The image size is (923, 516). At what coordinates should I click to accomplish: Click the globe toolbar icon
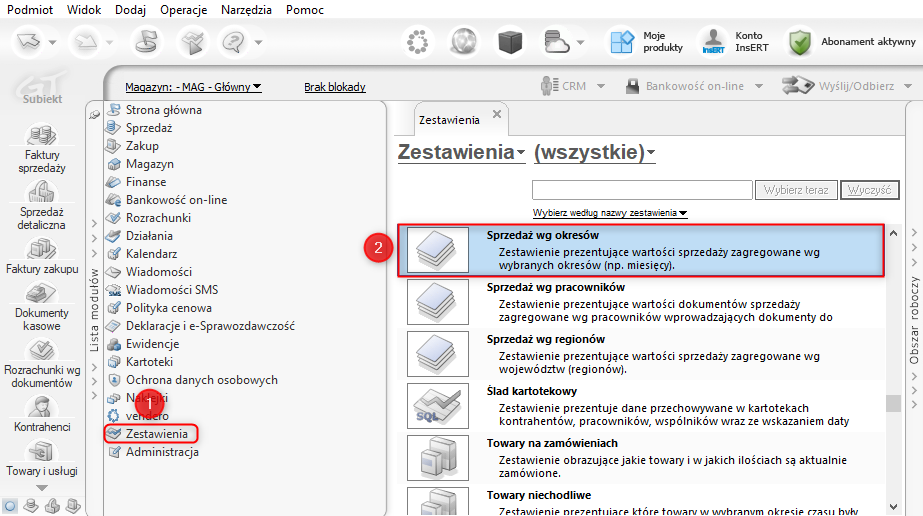click(464, 42)
